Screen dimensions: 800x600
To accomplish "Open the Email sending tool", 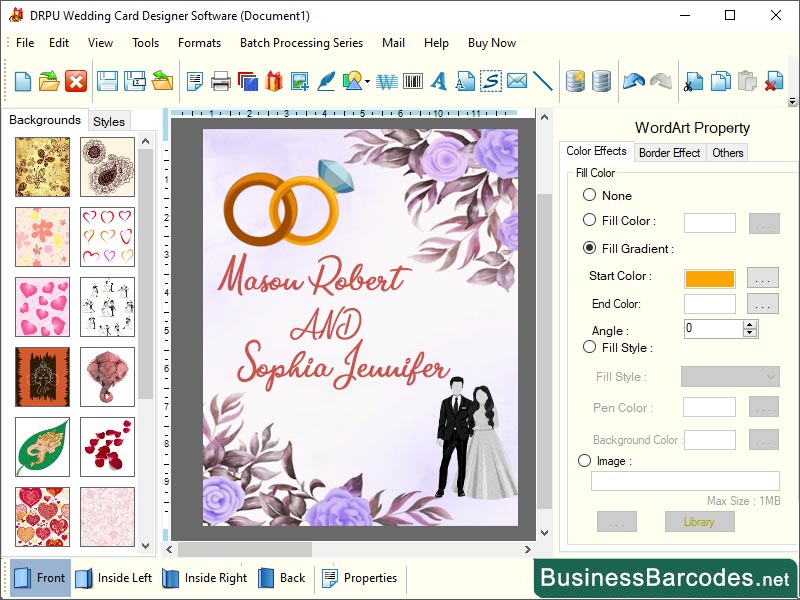I will pos(518,81).
